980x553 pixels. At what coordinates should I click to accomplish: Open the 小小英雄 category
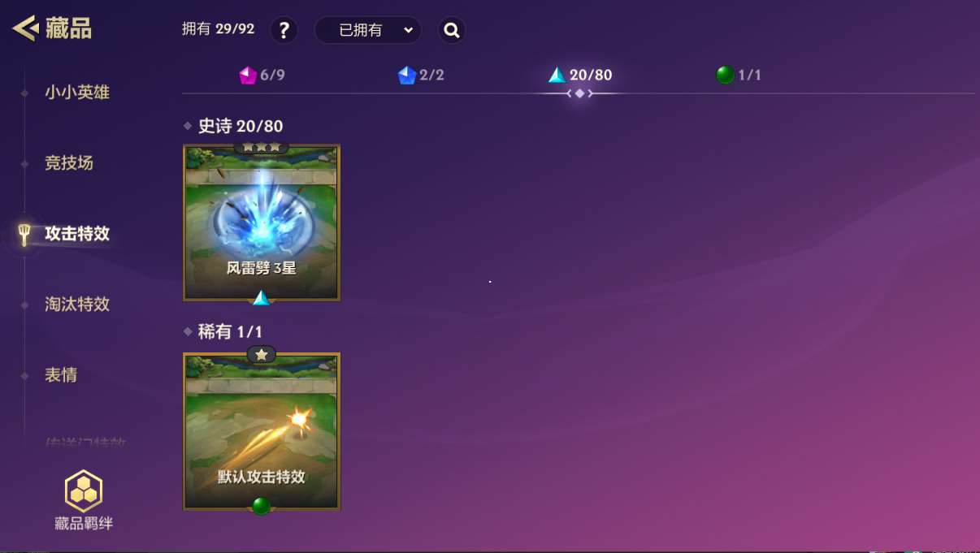pos(76,93)
